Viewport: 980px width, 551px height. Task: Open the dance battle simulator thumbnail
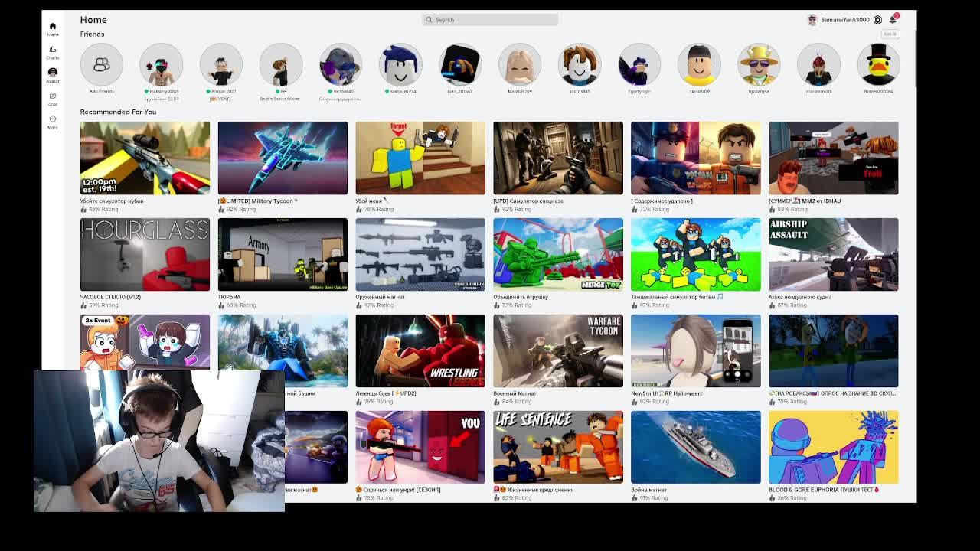pos(696,254)
